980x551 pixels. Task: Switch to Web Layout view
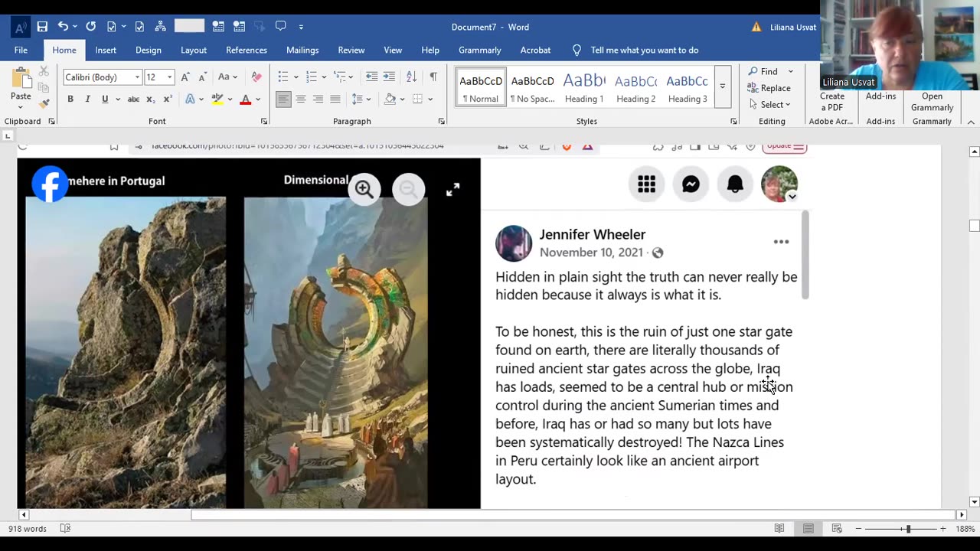(837, 529)
